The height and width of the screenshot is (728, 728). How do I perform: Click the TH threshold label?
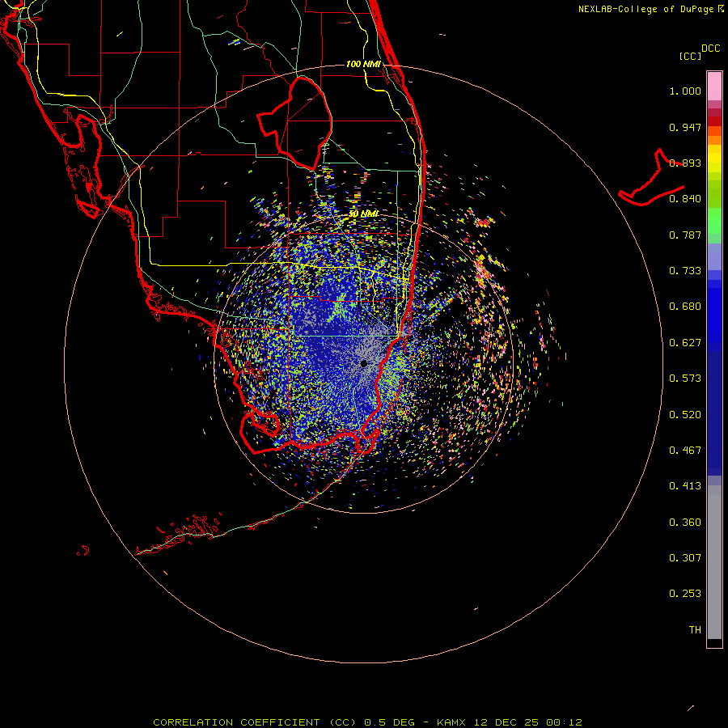695,630
